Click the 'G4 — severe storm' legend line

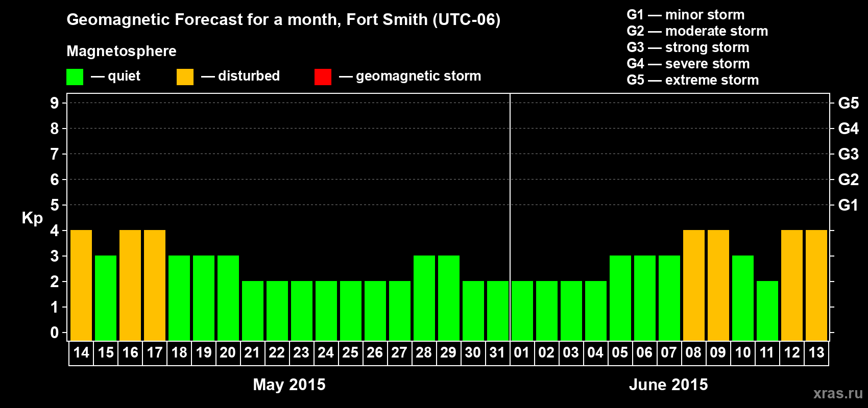[x=688, y=64]
